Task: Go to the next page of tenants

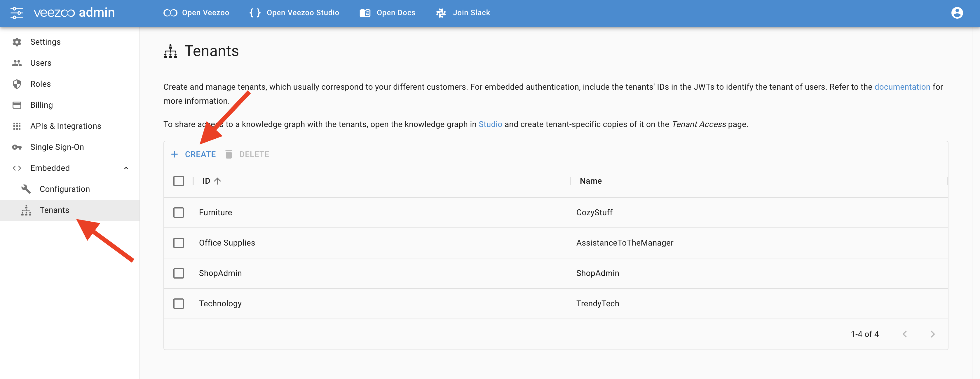Action: (932, 334)
